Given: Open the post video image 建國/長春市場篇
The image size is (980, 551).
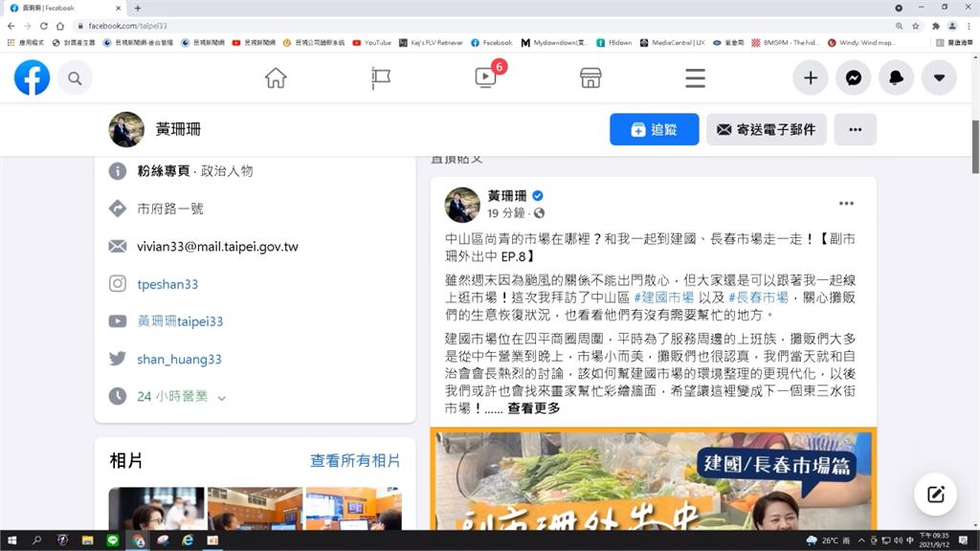Looking at the screenshot, I should pyautogui.click(x=653, y=478).
